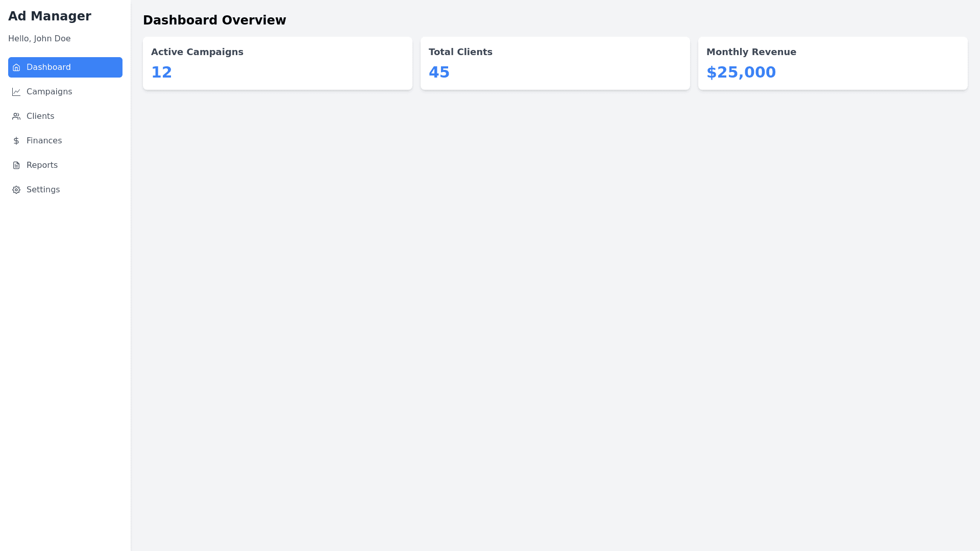980x551 pixels.
Task: Click the Reports document icon
Action: (x=16, y=165)
